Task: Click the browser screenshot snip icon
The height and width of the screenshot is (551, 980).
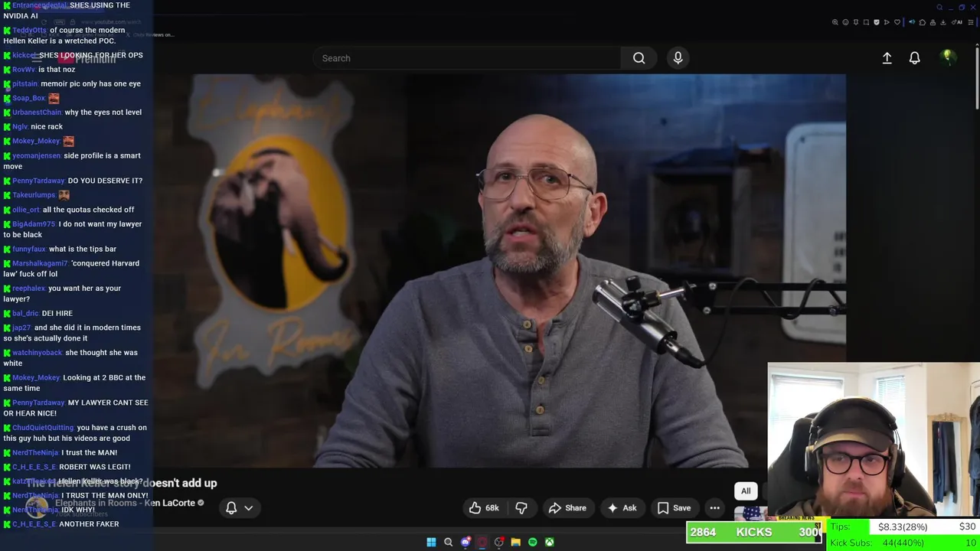Action: pyautogui.click(x=866, y=22)
